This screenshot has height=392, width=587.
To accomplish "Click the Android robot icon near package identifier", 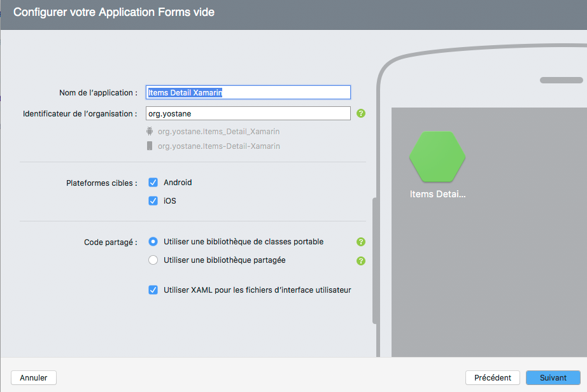I will coord(150,131).
